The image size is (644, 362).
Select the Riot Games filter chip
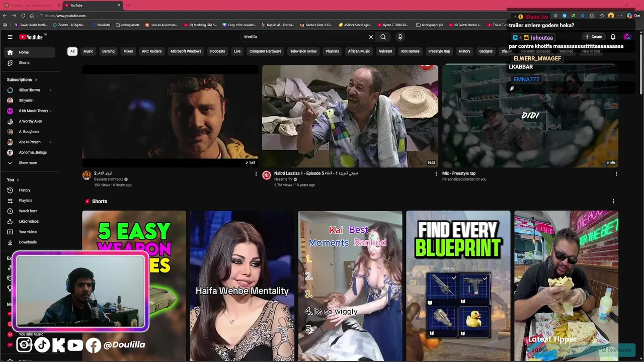coord(410,51)
